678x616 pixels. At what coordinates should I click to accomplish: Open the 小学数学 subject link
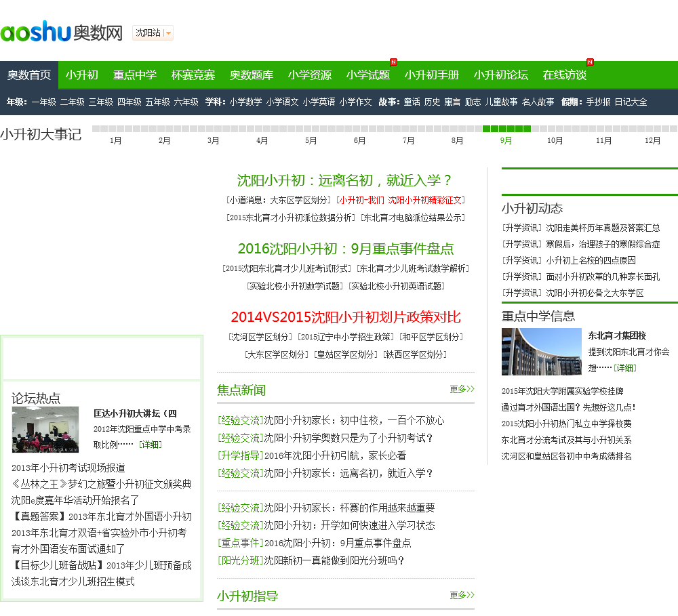[245, 102]
